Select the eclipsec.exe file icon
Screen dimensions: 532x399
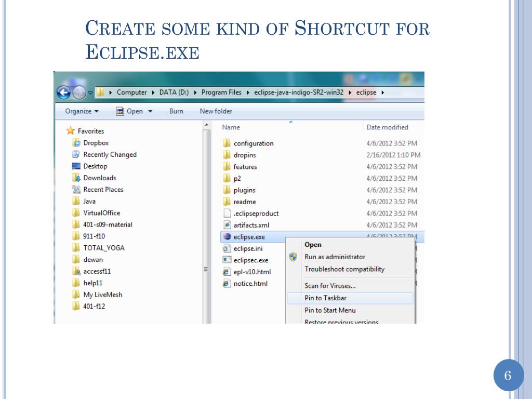click(227, 260)
